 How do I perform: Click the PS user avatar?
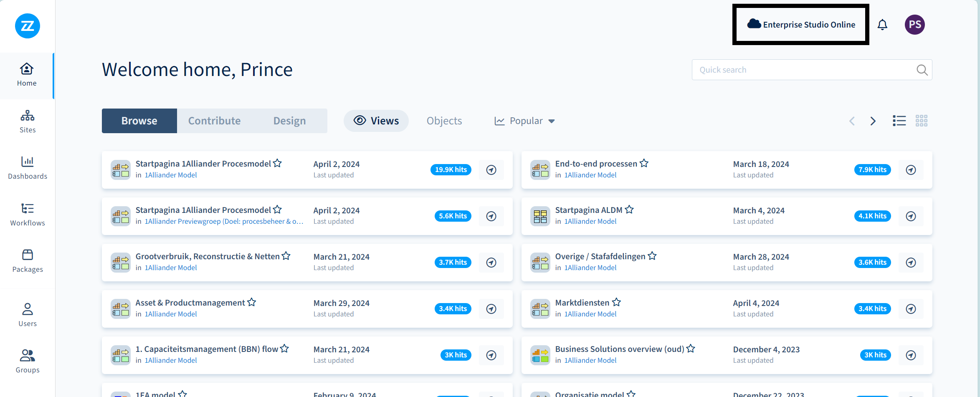(914, 25)
